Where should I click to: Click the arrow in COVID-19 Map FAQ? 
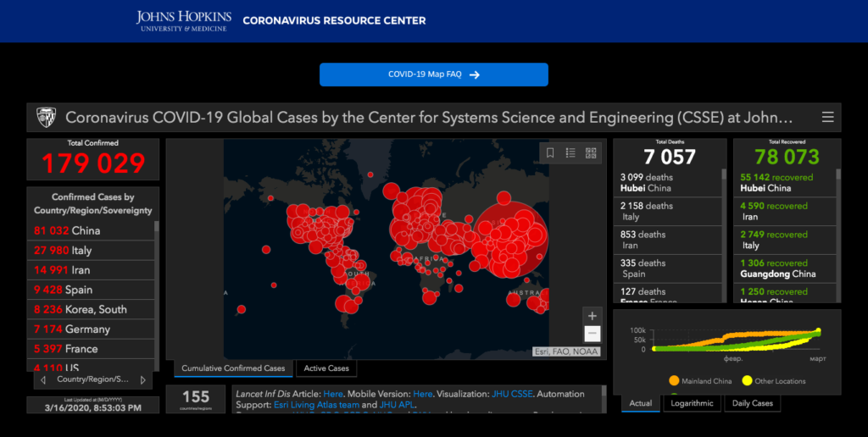click(x=475, y=75)
